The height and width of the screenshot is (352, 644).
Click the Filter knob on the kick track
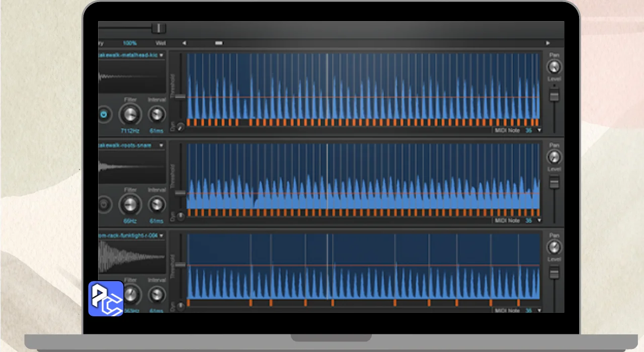point(130,115)
